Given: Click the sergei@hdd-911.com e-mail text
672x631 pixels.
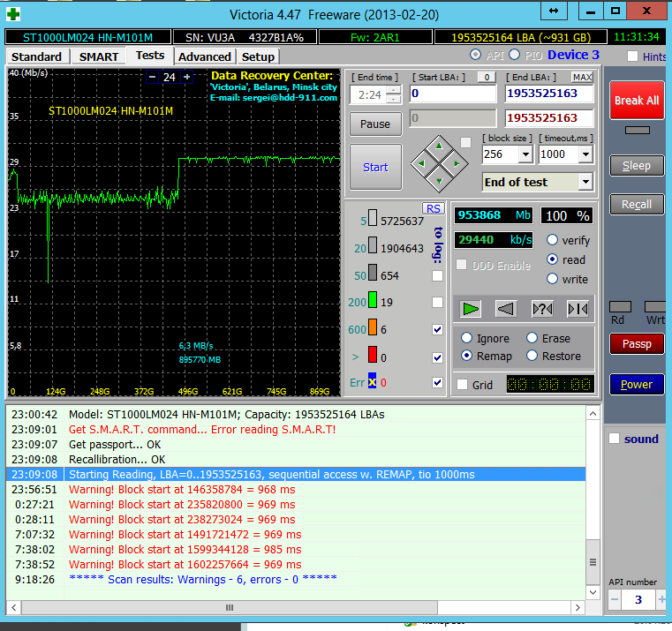Looking at the screenshot, I should [290, 98].
